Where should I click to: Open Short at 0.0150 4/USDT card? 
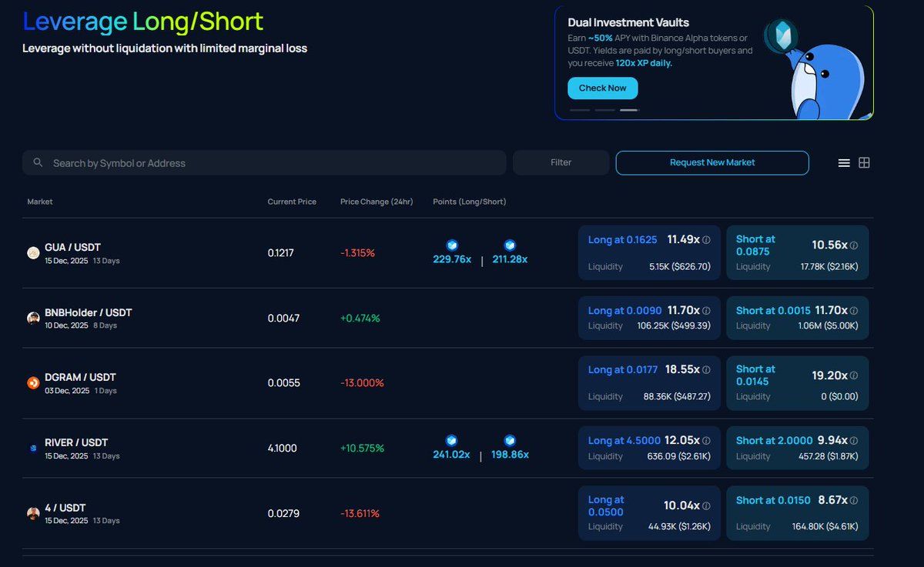point(797,513)
